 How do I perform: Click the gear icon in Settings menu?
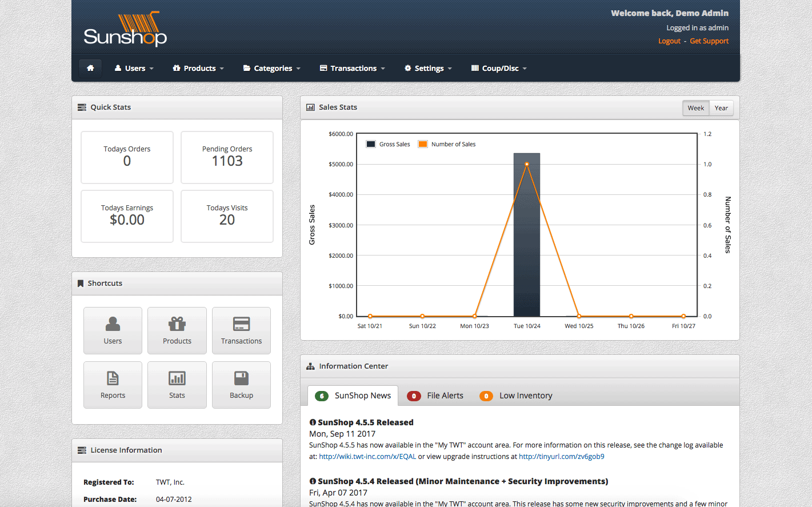tap(408, 68)
